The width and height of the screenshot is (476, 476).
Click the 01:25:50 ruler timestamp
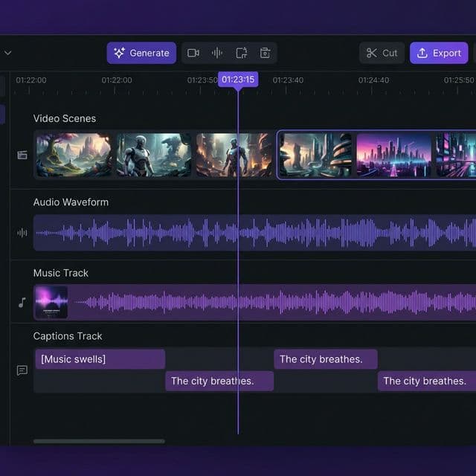click(459, 80)
